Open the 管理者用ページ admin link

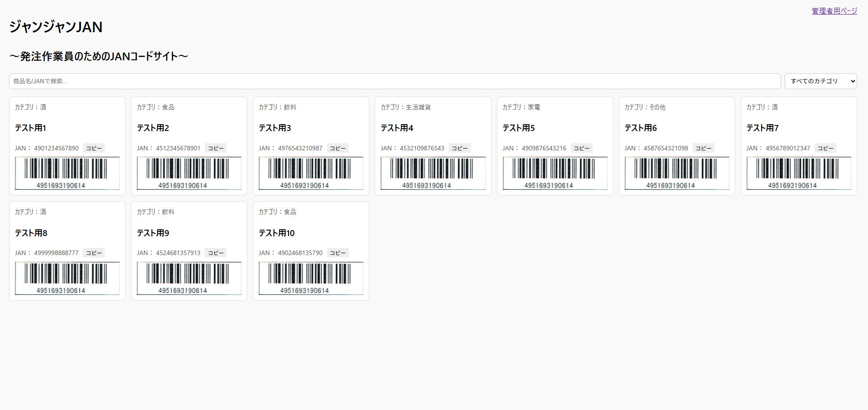tap(834, 11)
